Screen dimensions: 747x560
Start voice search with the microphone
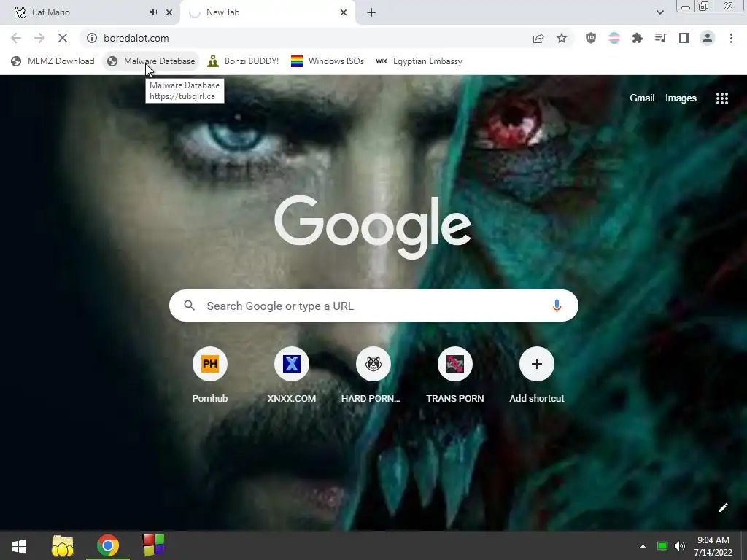click(x=557, y=306)
